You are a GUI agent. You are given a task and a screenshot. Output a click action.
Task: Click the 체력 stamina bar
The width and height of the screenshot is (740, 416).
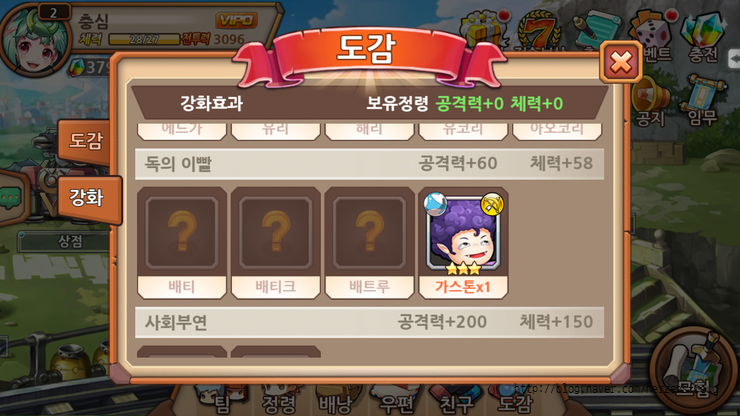[x=144, y=39]
